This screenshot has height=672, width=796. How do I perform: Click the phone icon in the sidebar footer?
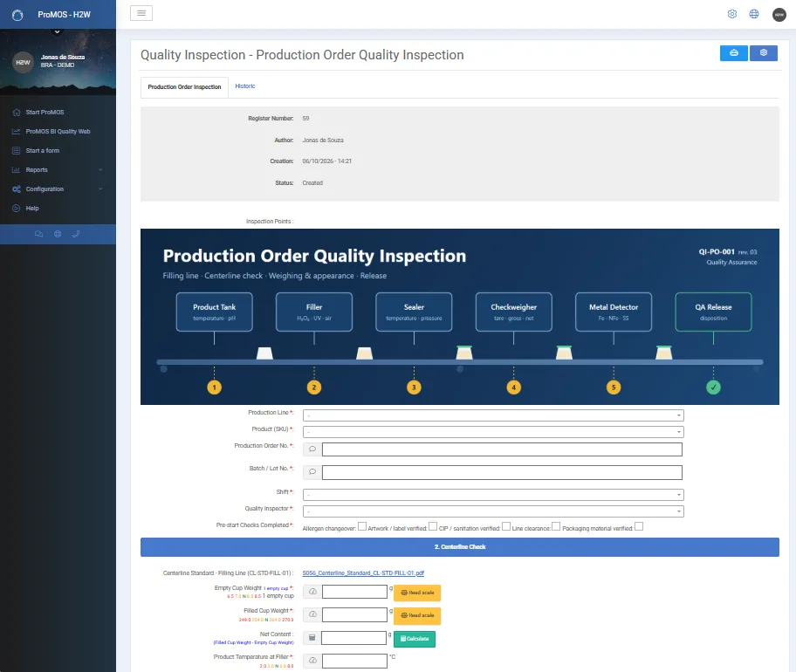pyautogui.click(x=76, y=234)
